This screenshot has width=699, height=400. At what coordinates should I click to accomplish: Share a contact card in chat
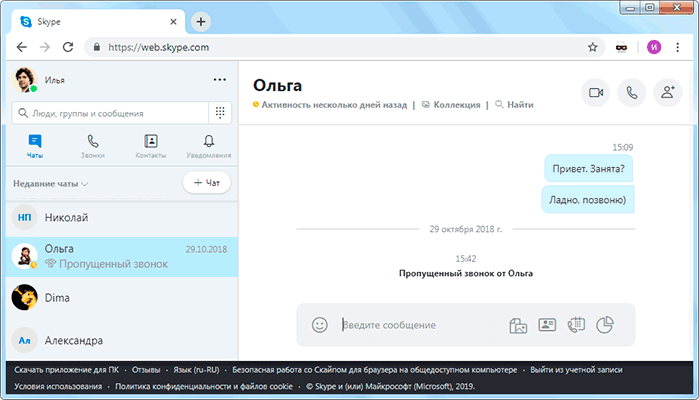547,325
